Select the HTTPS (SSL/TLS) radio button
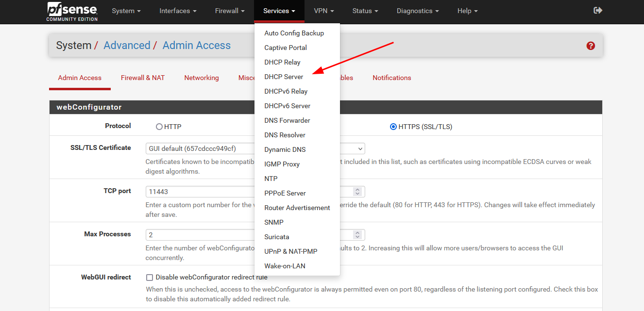This screenshot has height=311, width=644. pos(393,127)
